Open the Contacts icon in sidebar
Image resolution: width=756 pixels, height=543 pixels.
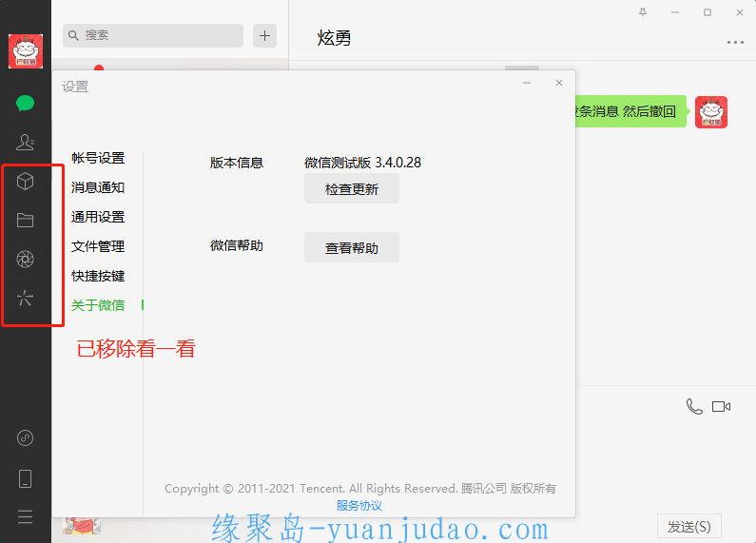point(25,142)
